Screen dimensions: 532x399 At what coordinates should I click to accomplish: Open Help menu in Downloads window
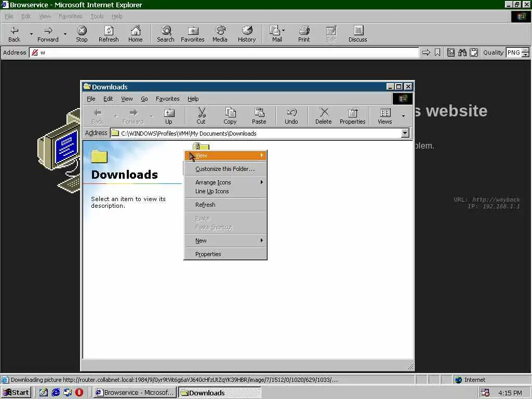point(193,99)
